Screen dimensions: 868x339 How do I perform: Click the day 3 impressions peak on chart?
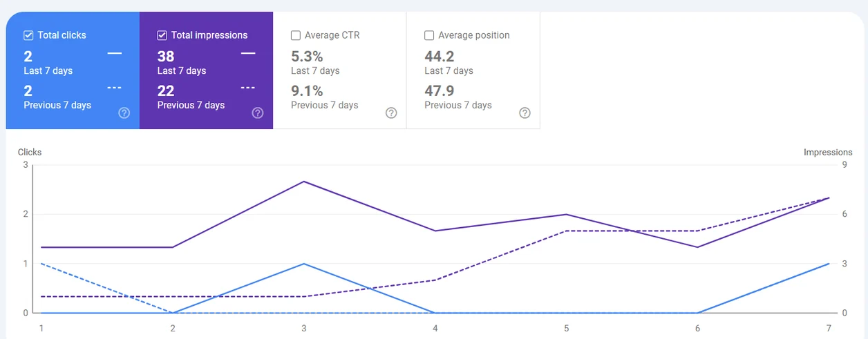coord(304,182)
